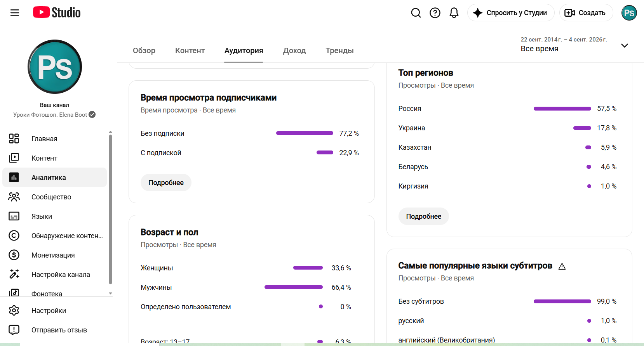Open the notifications bell
Image resolution: width=644 pixels, height=346 pixels.
point(454,13)
